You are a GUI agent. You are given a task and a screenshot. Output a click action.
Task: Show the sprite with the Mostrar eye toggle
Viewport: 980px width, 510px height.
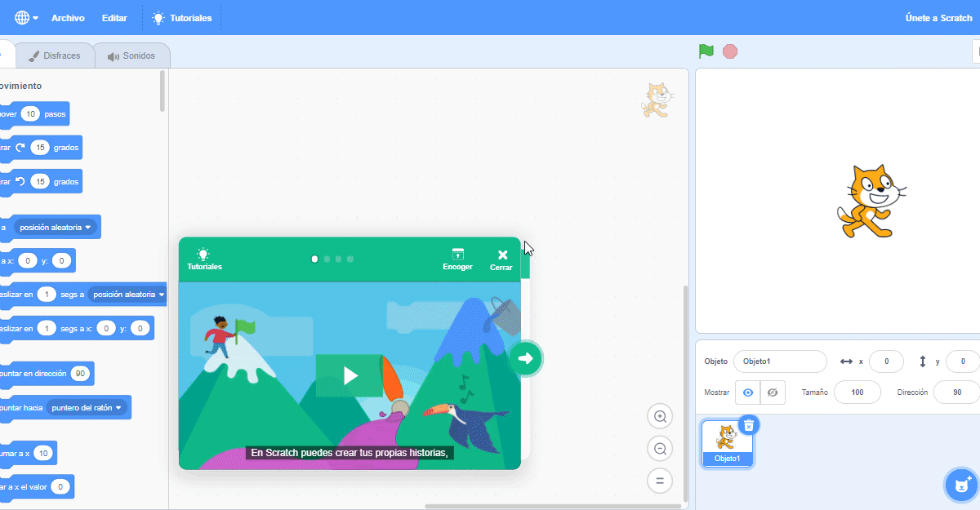coord(747,392)
